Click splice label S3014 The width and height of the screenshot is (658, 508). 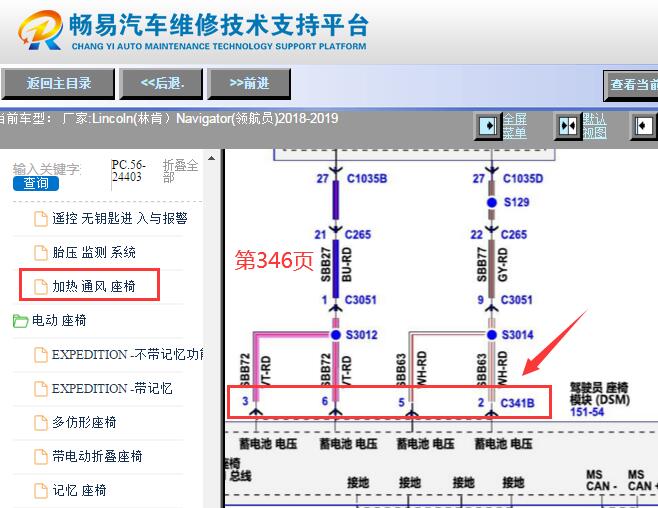517,335
